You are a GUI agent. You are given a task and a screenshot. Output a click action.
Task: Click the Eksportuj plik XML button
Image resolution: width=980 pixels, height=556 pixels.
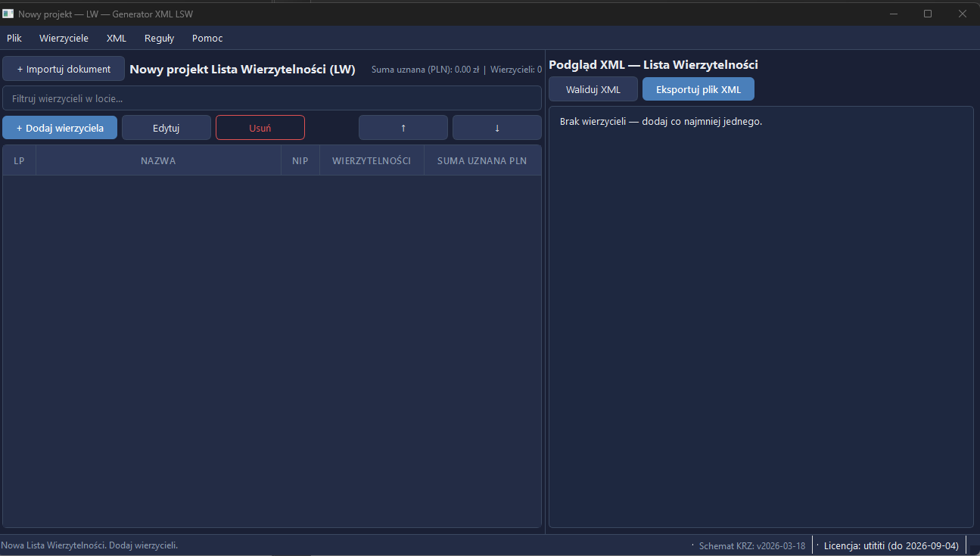click(698, 89)
